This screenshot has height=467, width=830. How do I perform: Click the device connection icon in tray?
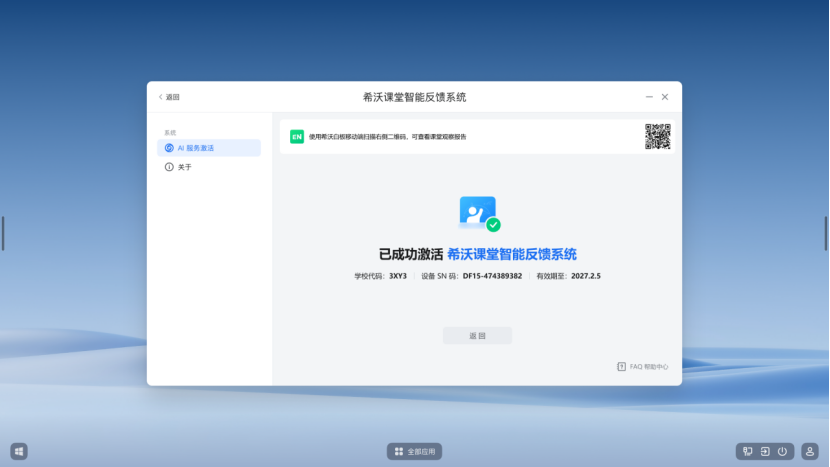click(x=747, y=451)
